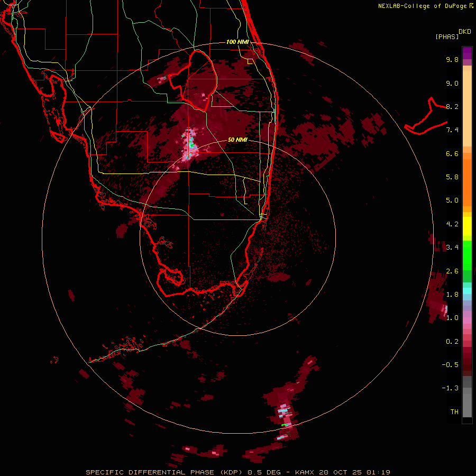Click the 5.8 value on color scale
The width and height of the screenshot is (476, 476).
(452, 177)
